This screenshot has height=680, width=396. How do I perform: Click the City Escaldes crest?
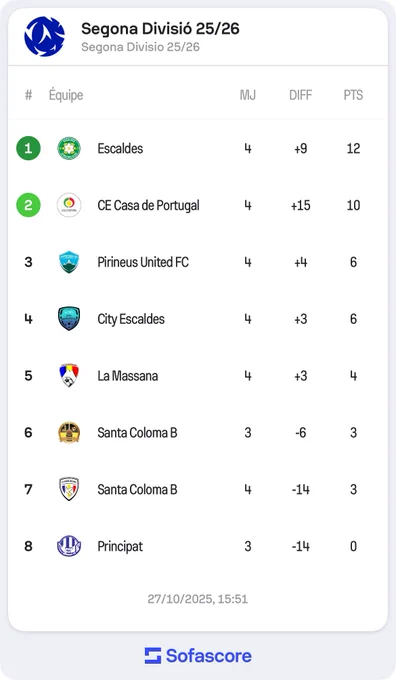click(x=69, y=319)
